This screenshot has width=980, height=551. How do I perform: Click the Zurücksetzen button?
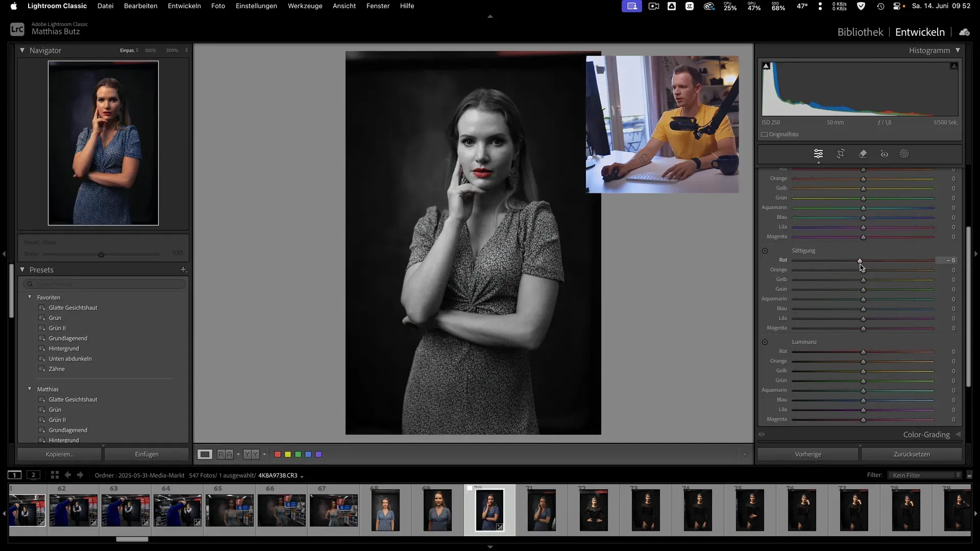point(912,454)
